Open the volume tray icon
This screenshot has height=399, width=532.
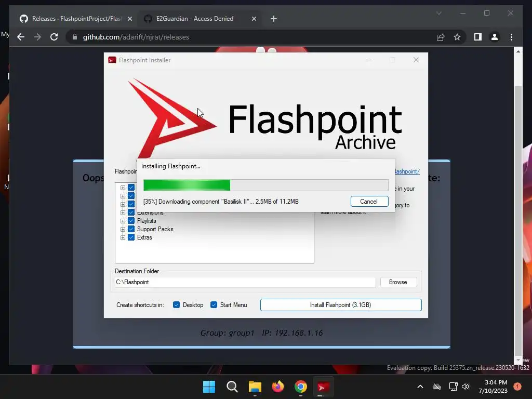click(465, 387)
